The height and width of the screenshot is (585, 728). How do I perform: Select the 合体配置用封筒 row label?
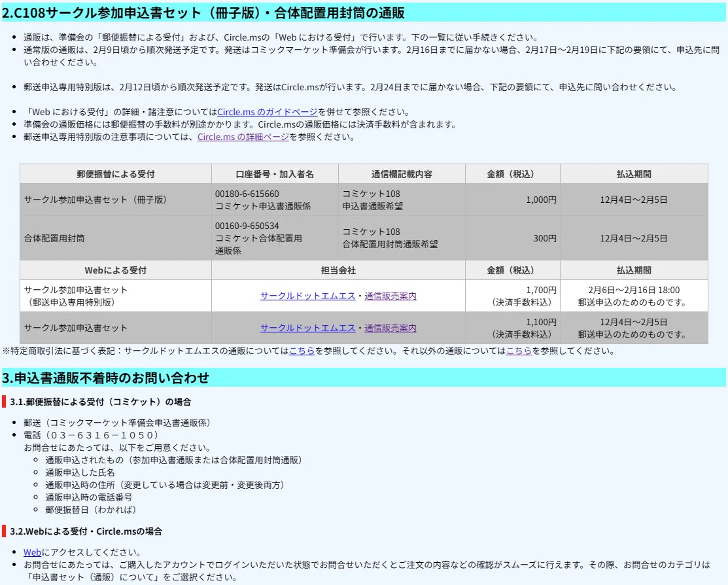click(x=116, y=238)
